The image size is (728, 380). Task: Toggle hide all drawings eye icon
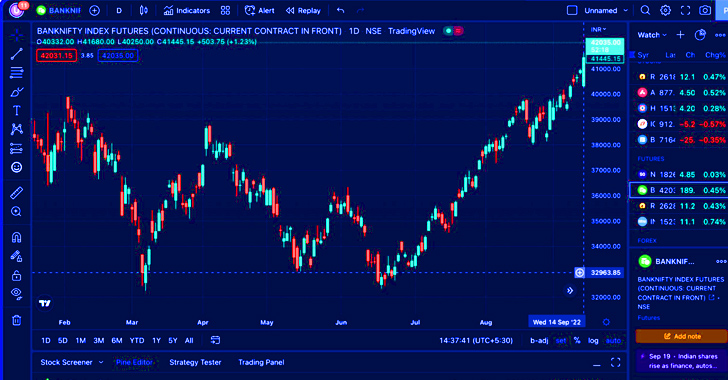pos(16,294)
